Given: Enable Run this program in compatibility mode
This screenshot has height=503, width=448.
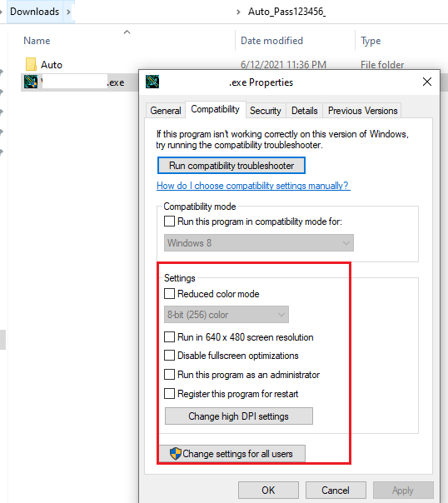Looking at the screenshot, I should (169, 222).
